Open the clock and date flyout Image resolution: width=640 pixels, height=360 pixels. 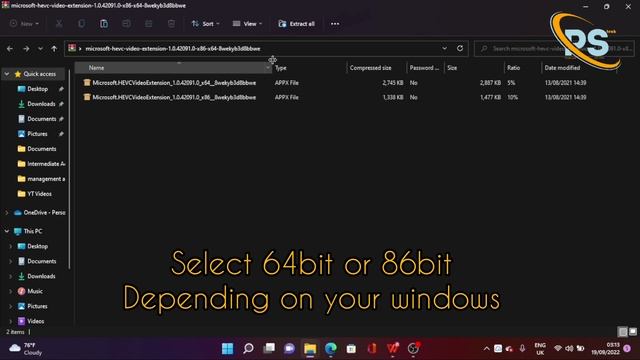pos(605,349)
